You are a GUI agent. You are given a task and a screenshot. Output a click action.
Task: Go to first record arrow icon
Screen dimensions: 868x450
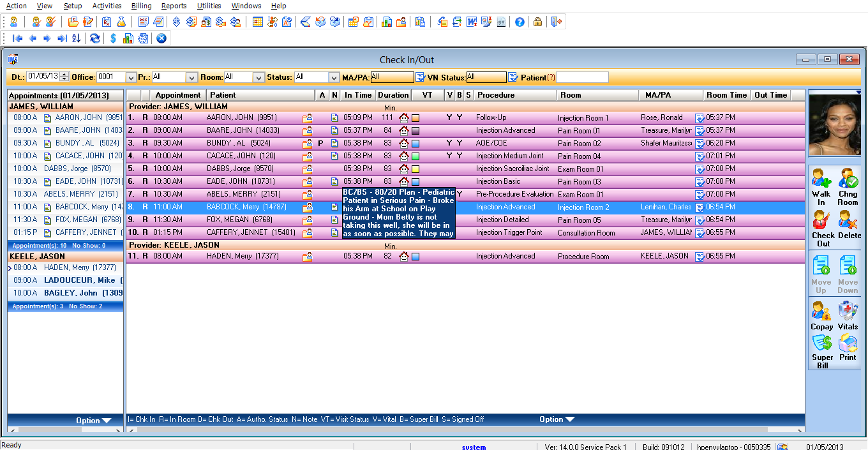coord(18,38)
